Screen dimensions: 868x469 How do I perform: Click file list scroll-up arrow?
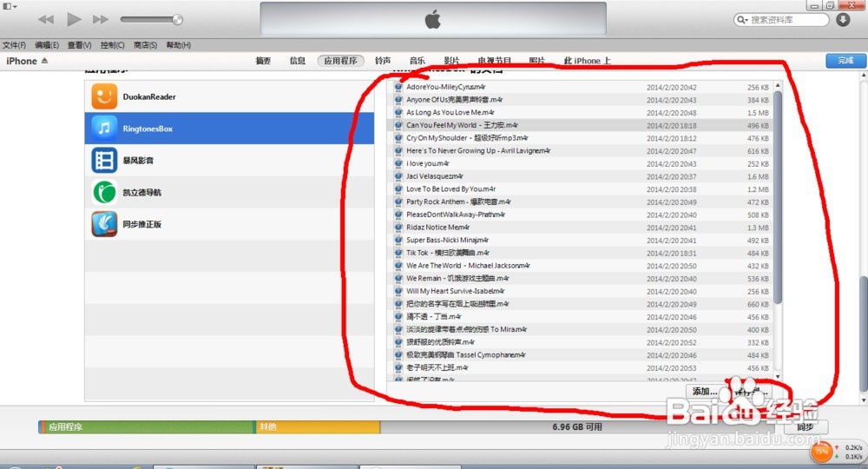(778, 86)
